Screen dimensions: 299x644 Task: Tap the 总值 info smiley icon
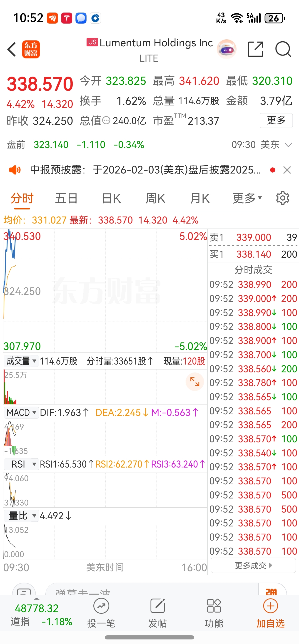pos(106,121)
